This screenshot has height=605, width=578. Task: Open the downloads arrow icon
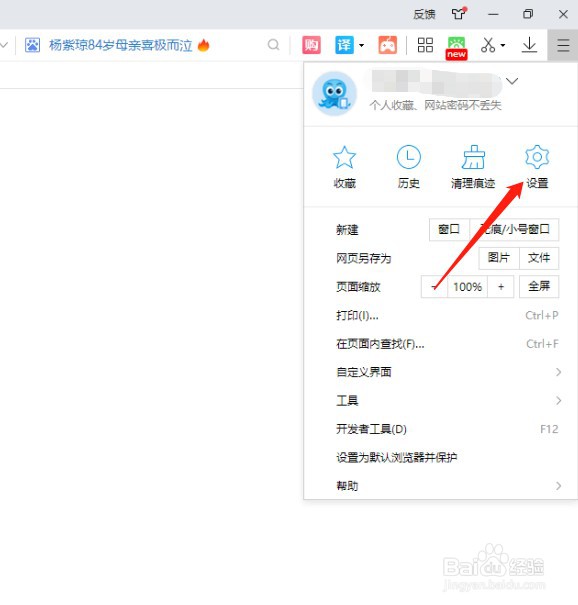pos(529,45)
